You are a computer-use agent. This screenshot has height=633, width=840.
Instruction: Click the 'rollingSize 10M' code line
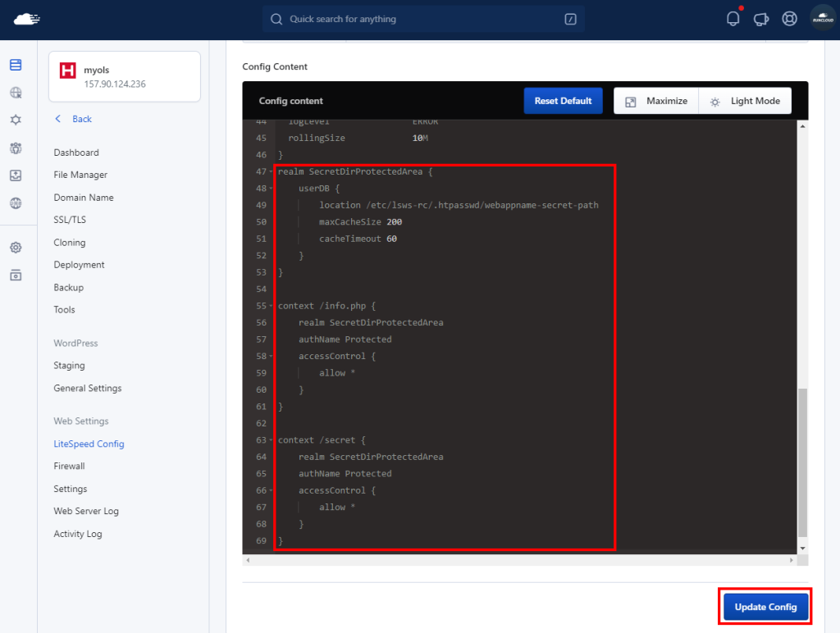coord(358,139)
